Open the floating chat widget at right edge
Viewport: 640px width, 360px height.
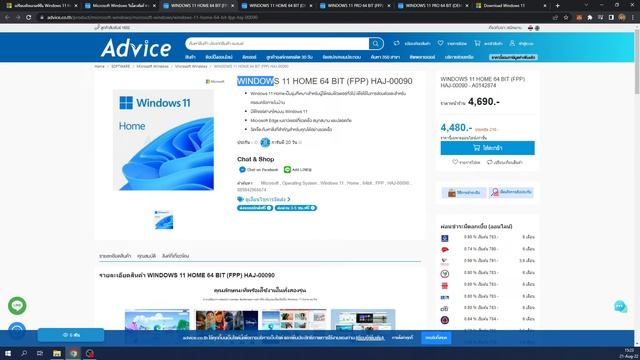(x=620, y=306)
